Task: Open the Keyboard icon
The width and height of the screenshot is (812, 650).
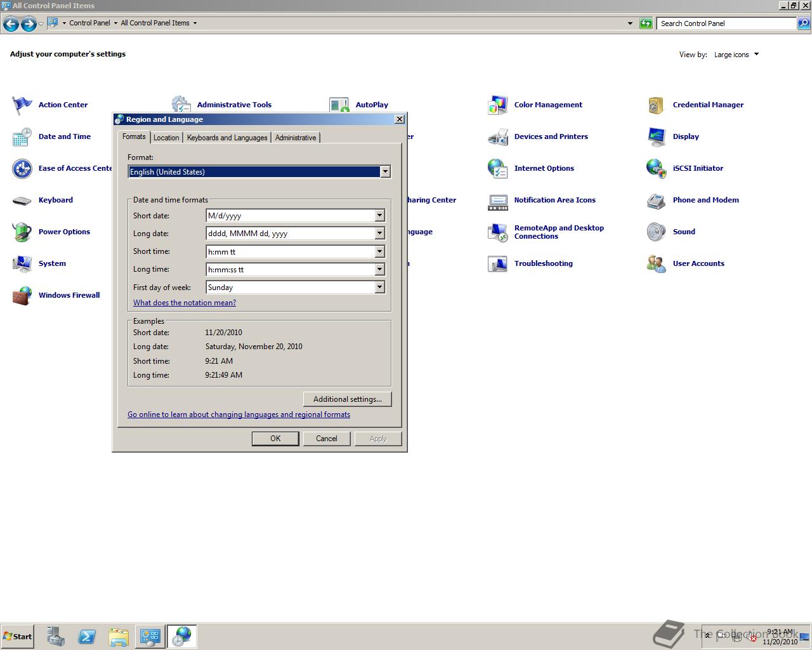Action: 22,201
